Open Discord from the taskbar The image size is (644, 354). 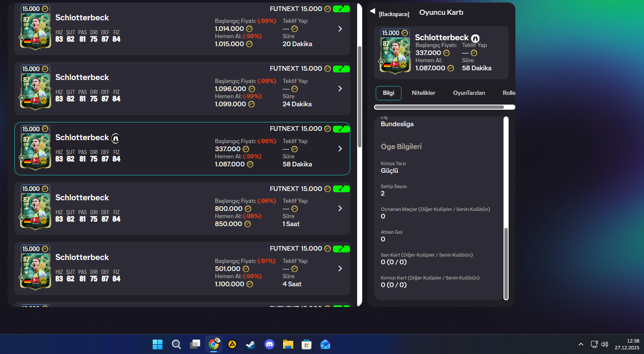(270, 344)
